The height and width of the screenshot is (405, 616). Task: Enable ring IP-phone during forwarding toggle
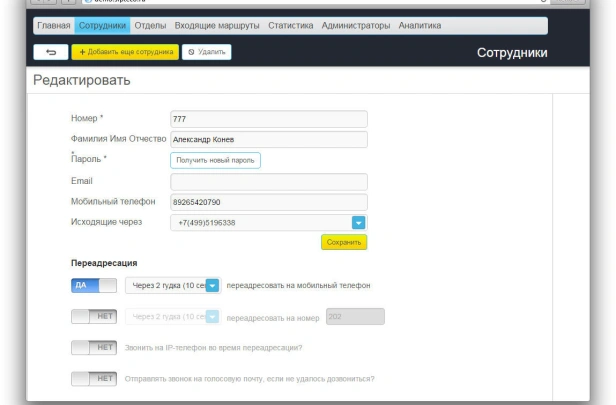coord(94,347)
